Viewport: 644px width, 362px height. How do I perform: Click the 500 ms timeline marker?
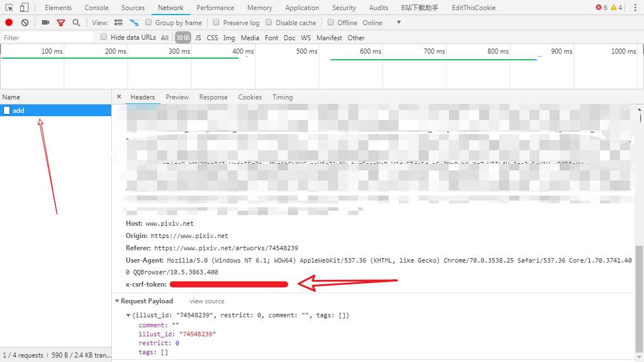click(x=307, y=51)
